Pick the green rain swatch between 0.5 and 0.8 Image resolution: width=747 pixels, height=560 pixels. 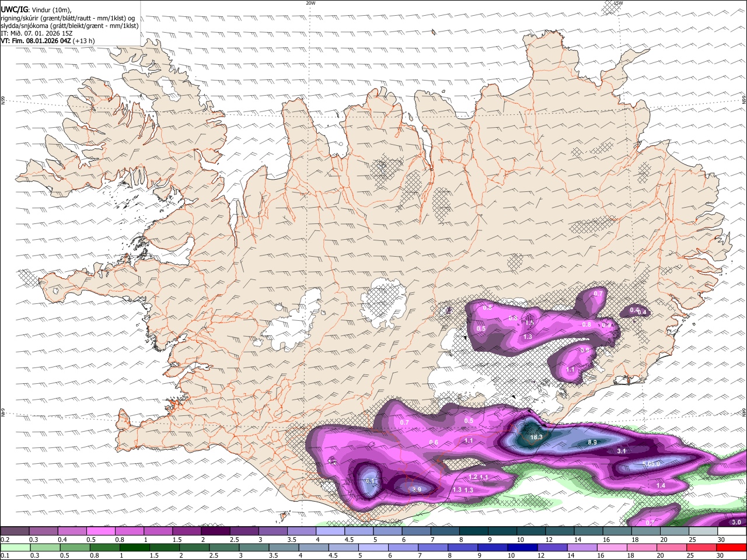pos(75,547)
